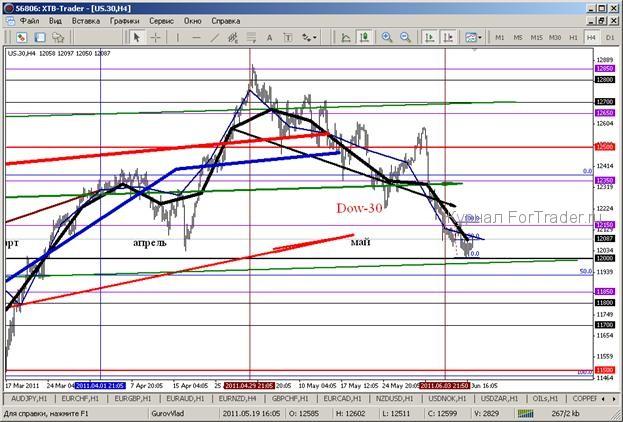The height and width of the screenshot is (422, 623).
Task: Click the 2011.06.03 21:50 date marker
Action: (445, 385)
